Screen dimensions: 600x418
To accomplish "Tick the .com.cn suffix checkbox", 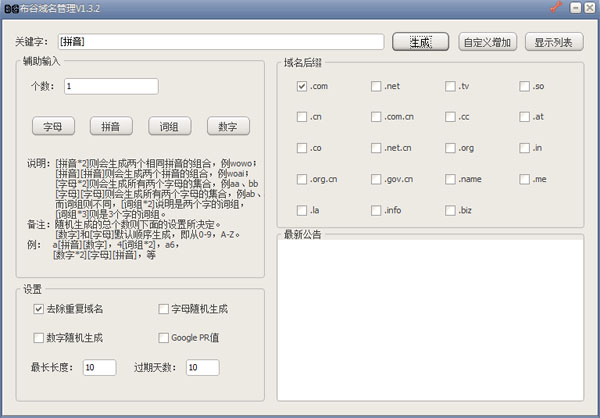I will (x=376, y=118).
